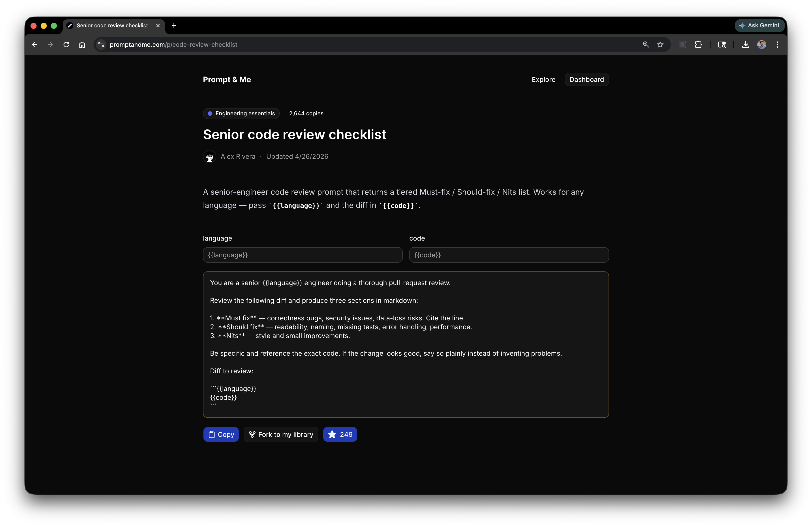
Task: Toggle the 249 star button
Action: pos(340,434)
